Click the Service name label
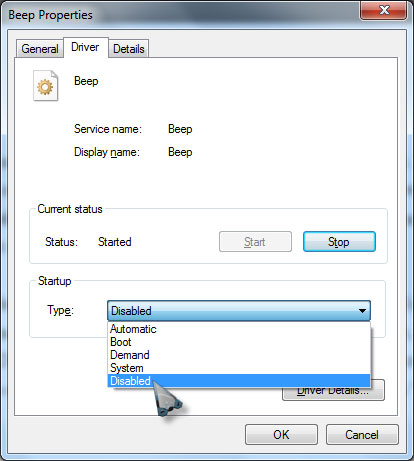Screen dimensions: 414x461 click(108, 129)
